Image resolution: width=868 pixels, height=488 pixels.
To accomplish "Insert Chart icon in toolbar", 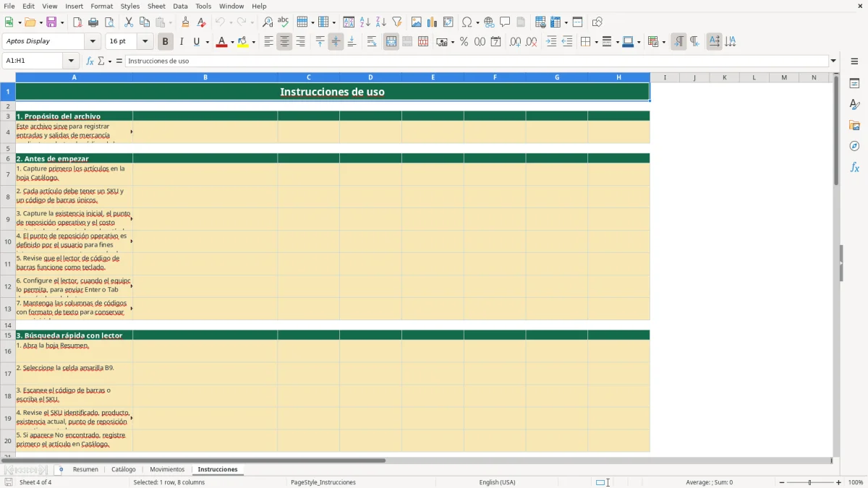I will tap(433, 22).
